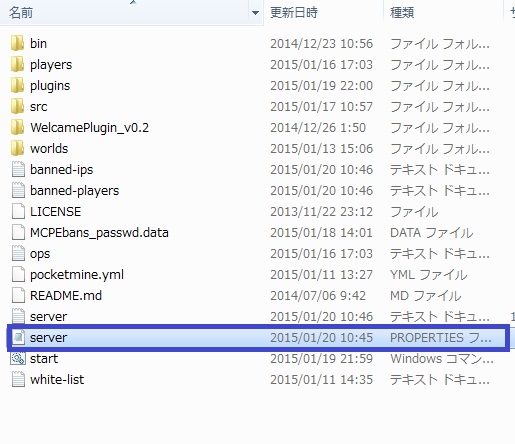515x444 pixels.
Task: Open the 名前 column filter dropdown arrow
Action: (x=255, y=13)
